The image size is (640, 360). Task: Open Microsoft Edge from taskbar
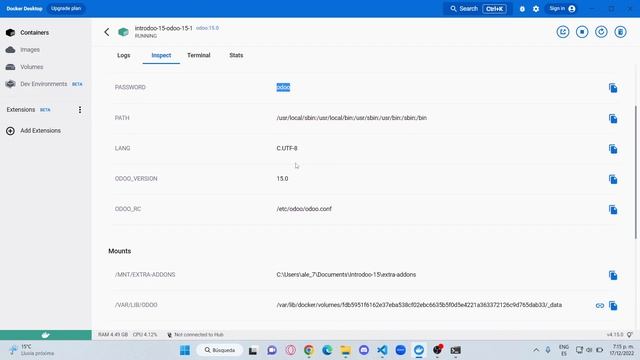pyautogui.click(x=327, y=350)
